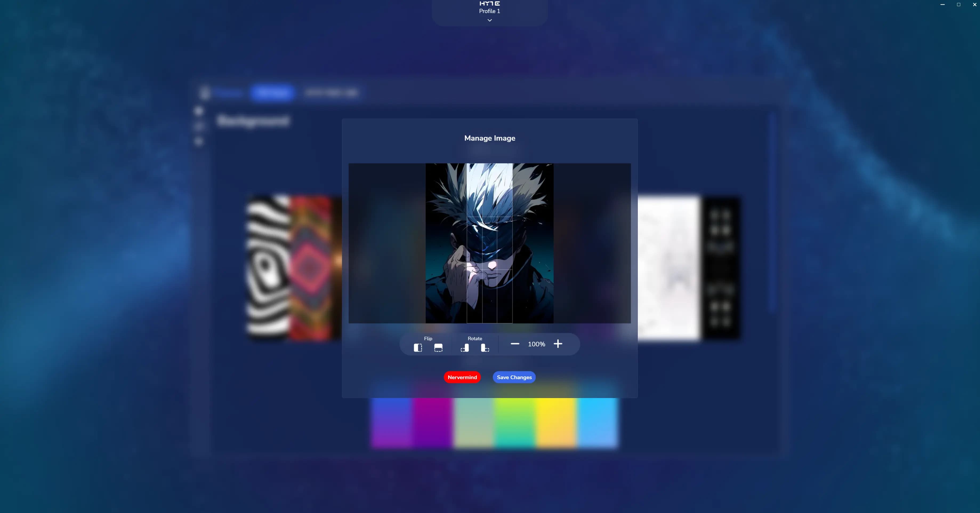Expand profile list via chevron arrow

(490, 20)
